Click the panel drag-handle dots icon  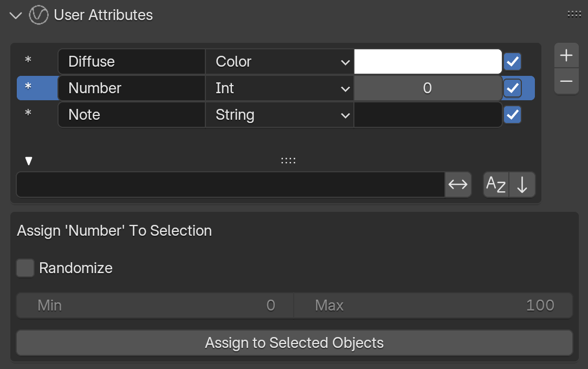(574, 14)
